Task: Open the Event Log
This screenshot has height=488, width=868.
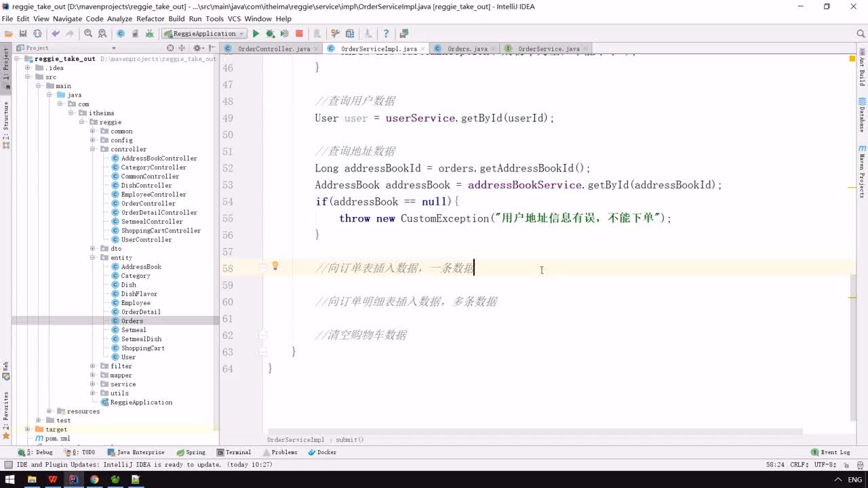Action: (x=831, y=452)
